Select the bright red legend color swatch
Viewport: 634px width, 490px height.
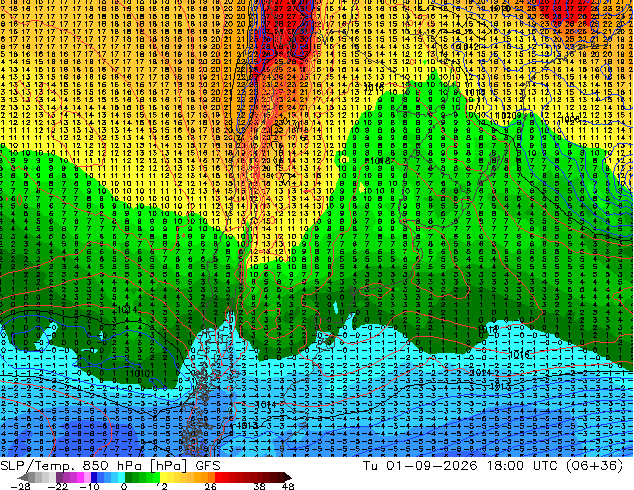(x=218, y=477)
